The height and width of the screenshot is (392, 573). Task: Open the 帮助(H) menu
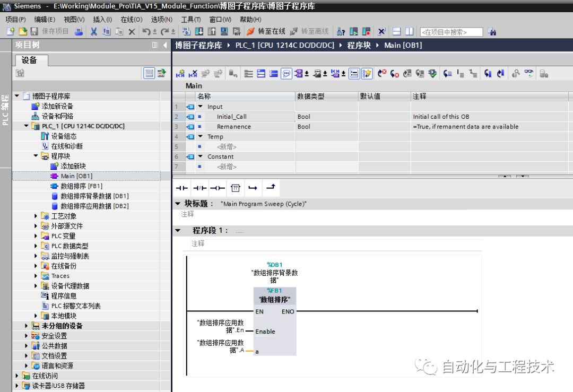click(x=250, y=20)
